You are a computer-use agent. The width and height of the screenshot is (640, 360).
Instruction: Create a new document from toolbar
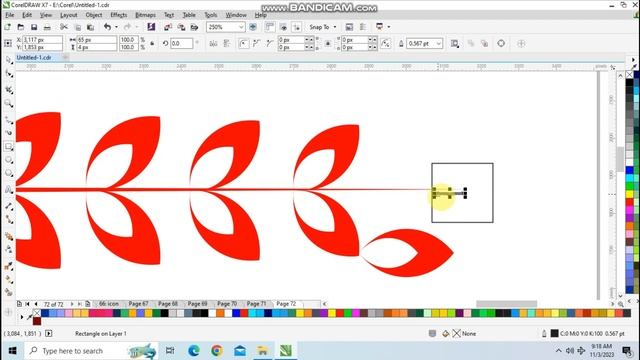click(x=7, y=27)
